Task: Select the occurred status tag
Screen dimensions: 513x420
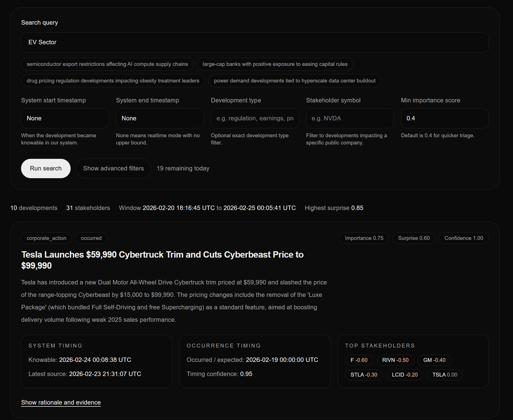Action: [x=91, y=238]
